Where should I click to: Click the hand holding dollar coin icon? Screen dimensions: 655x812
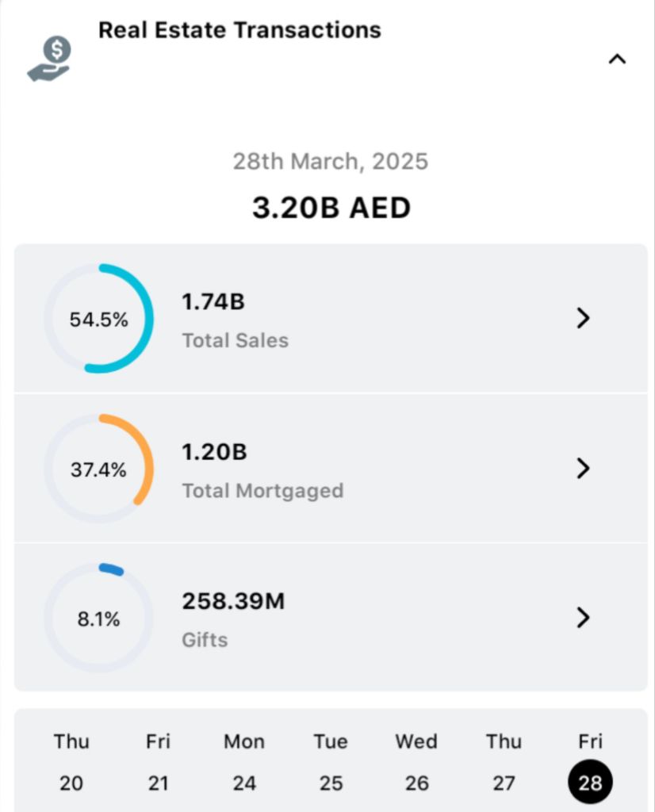[x=50, y=59]
